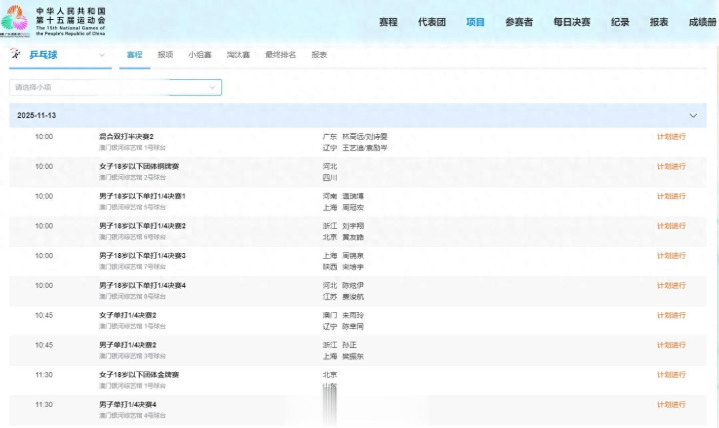The width and height of the screenshot is (719, 428).
Task: Click 计划进行 status for 女子18岁以下团体铜牌赛
Action: click(671, 166)
